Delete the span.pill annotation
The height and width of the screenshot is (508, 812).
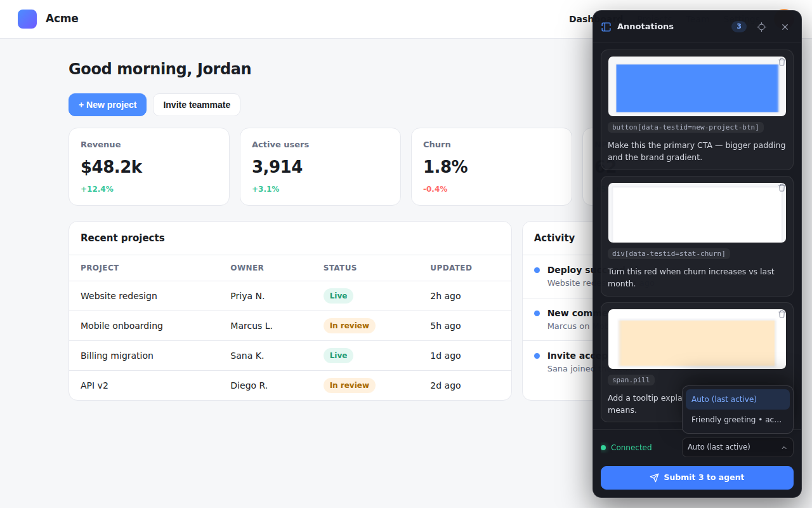(782, 314)
